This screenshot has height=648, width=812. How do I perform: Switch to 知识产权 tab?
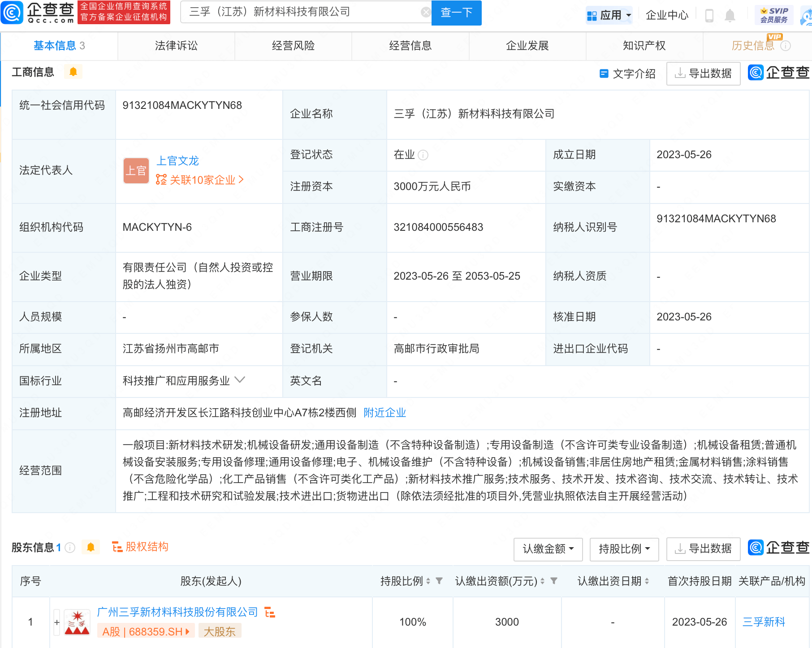tap(644, 46)
